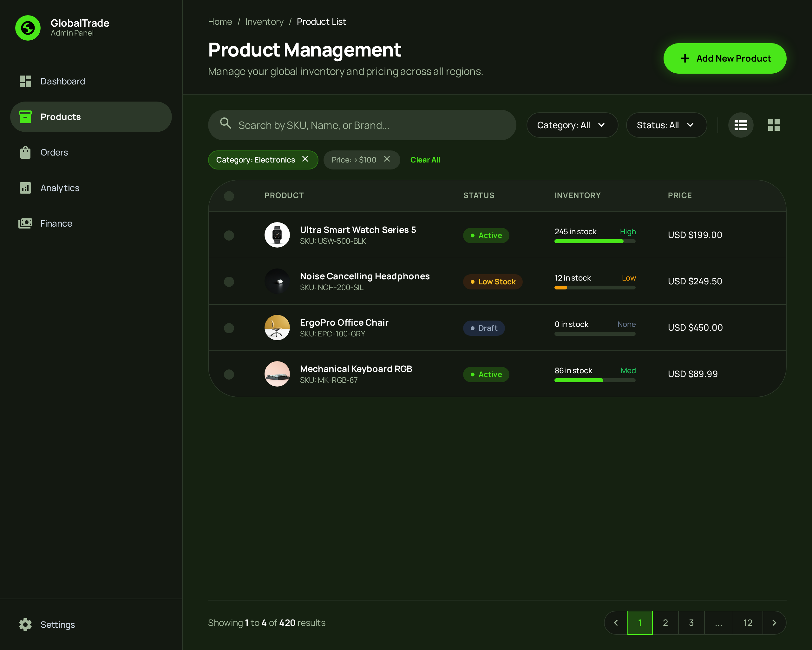Click the Add New Product button

tap(725, 58)
